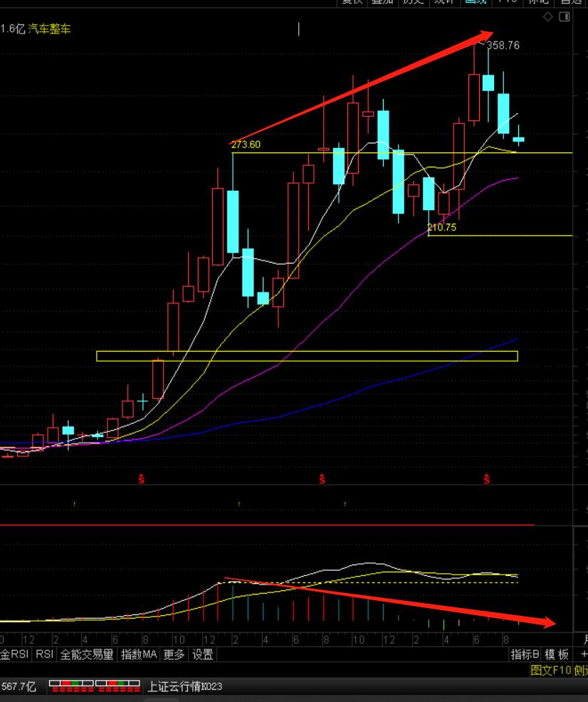Viewport: 588px width, 702px height.
Task: Open the 图文F10 info link
Action: pos(551,670)
